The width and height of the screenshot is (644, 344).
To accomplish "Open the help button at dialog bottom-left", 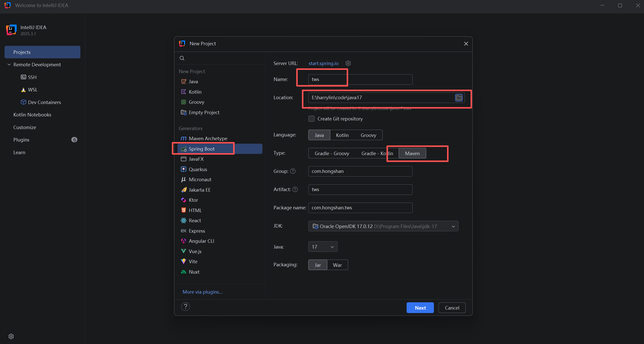I will click(185, 307).
